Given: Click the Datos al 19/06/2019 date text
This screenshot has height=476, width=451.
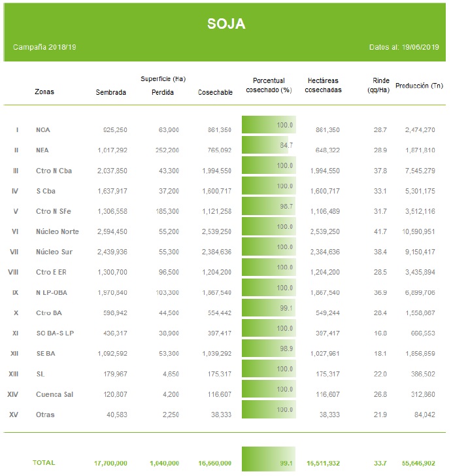Looking at the screenshot, I should tap(406, 48).
